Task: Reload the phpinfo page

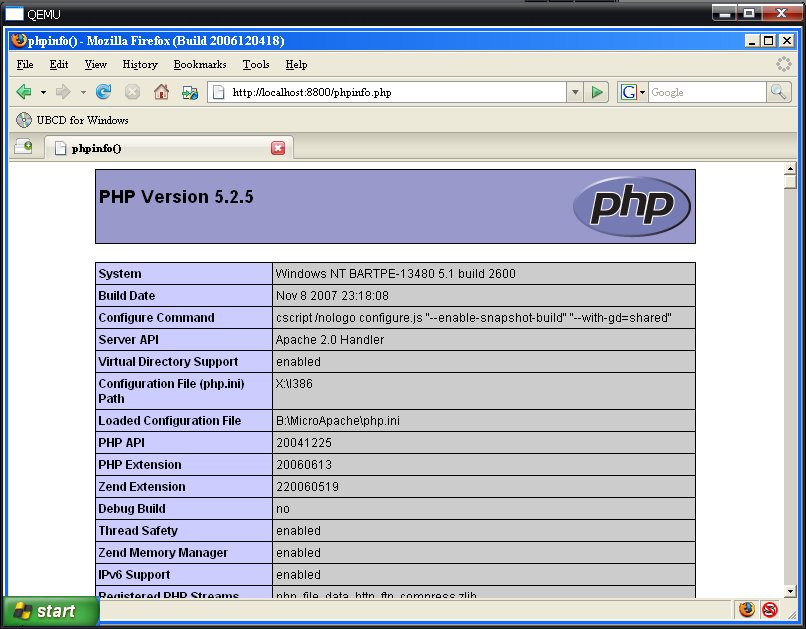Action: [103, 92]
